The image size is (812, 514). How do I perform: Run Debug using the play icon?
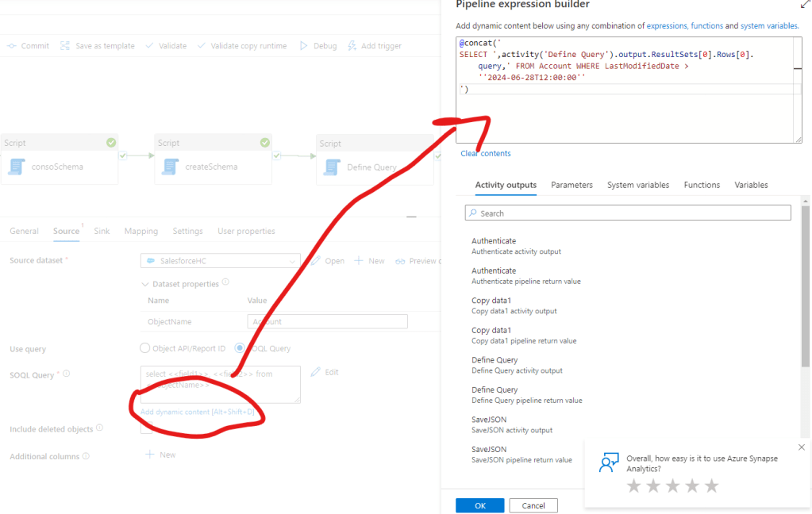pyautogui.click(x=303, y=46)
